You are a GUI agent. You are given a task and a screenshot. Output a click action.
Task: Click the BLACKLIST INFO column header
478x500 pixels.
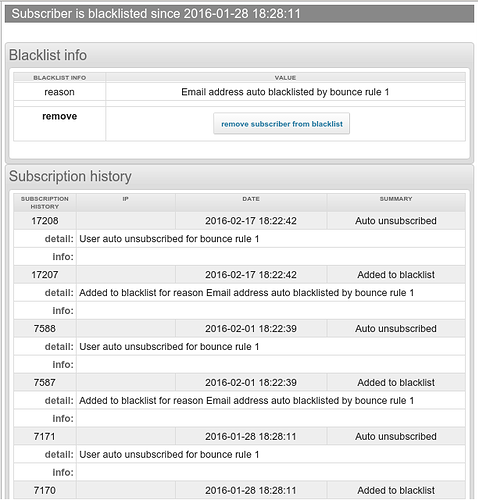pyautogui.click(x=59, y=78)
